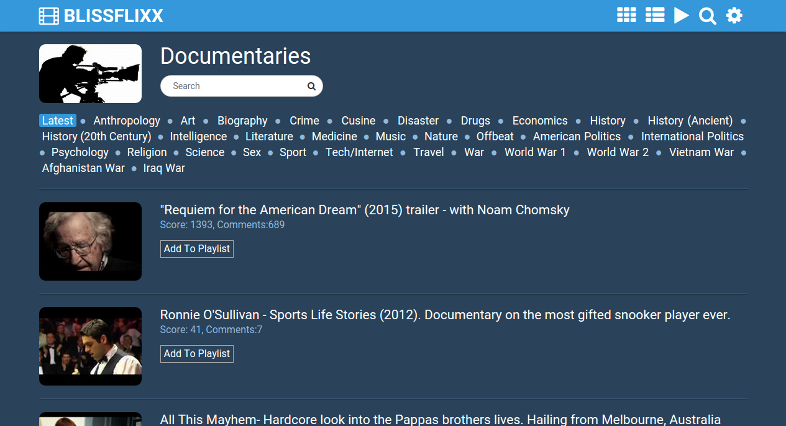Image resolution: width=786 pixels, height=426 pixels.
Task: Open the Science category
Action: pyautogui.click(x=205, y=152)
